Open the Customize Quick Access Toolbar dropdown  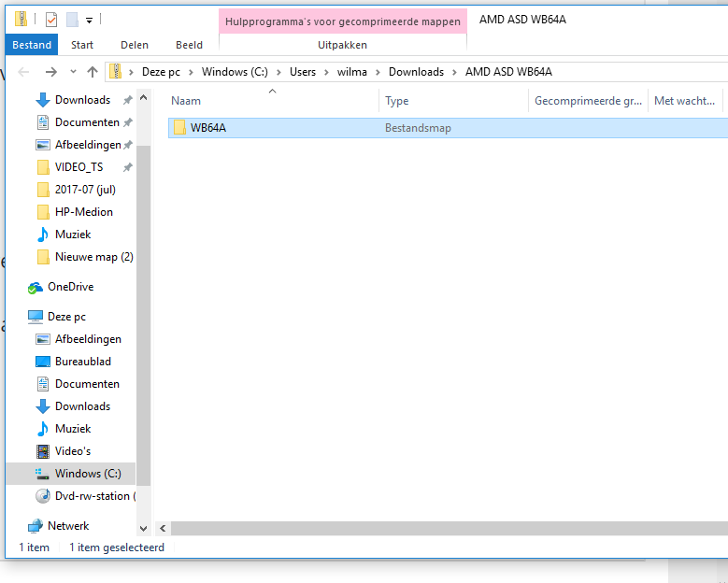(89, 20)
